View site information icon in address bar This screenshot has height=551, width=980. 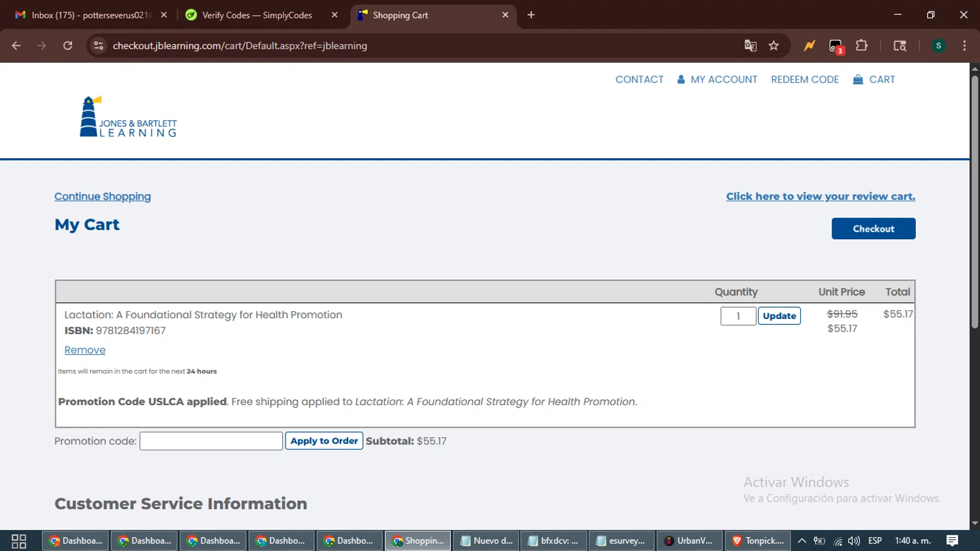[99, 46]
